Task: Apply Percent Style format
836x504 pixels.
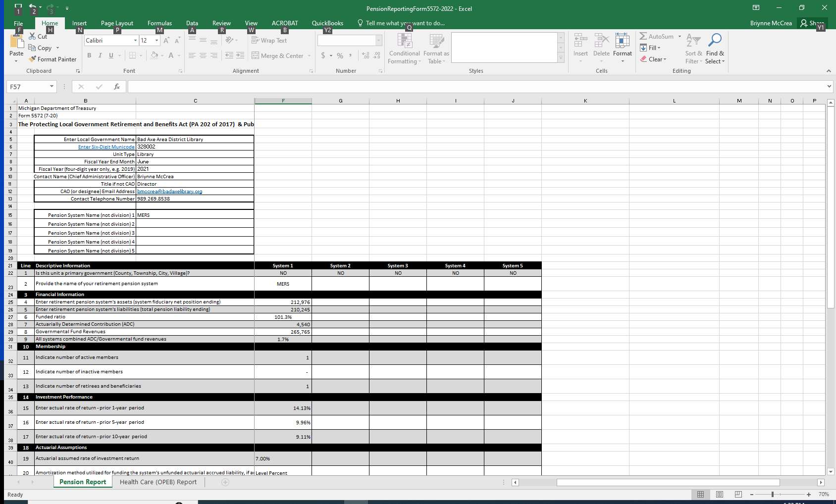Action: tap(340, 55)
